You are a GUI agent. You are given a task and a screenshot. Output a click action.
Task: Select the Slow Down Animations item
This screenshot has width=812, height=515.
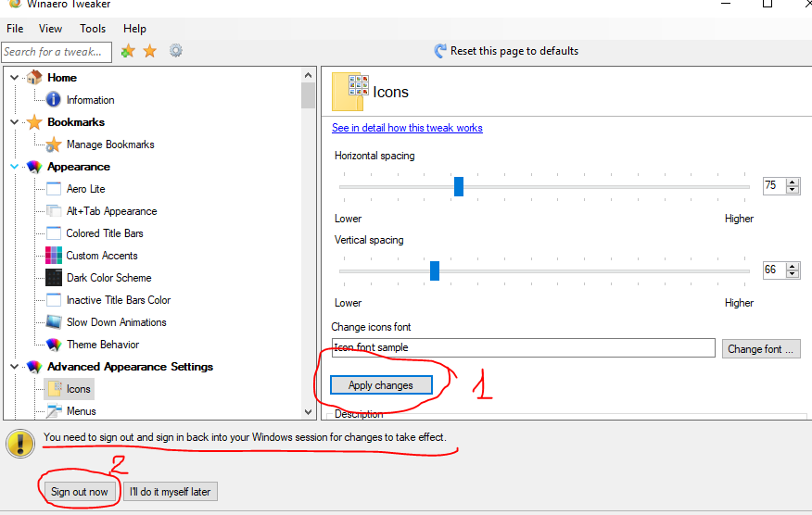tap(116, 322)
